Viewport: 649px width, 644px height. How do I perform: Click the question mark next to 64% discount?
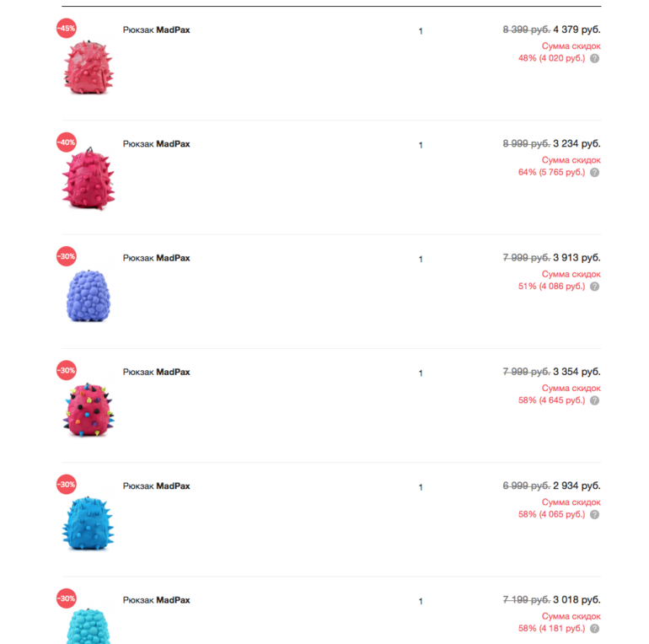pos(594,172)
